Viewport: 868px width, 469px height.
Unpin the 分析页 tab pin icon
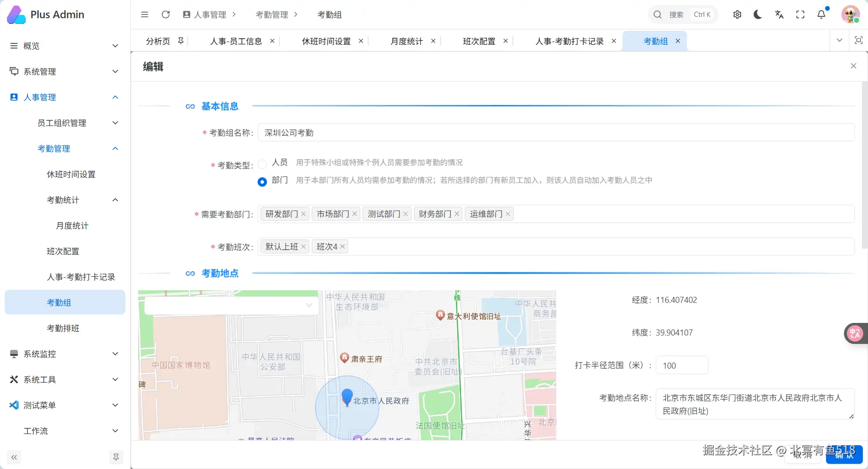[x=181, y=41]
